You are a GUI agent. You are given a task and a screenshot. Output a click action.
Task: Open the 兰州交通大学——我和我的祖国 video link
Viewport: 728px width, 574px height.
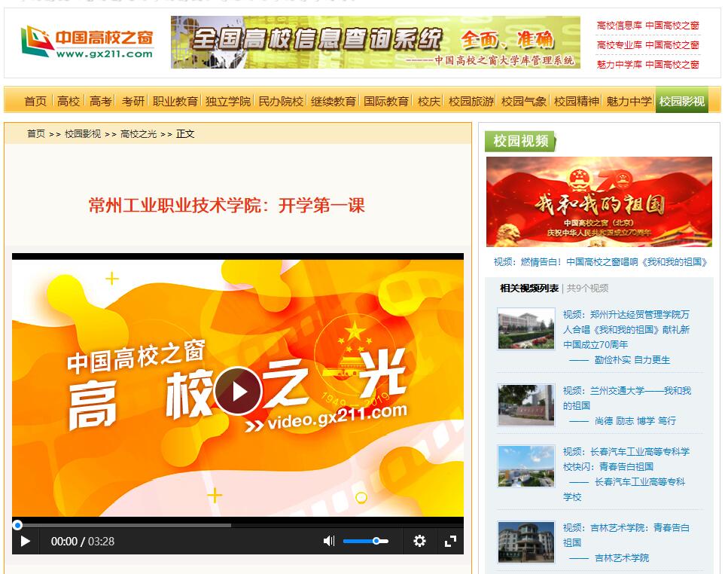[x=627, y=398]
